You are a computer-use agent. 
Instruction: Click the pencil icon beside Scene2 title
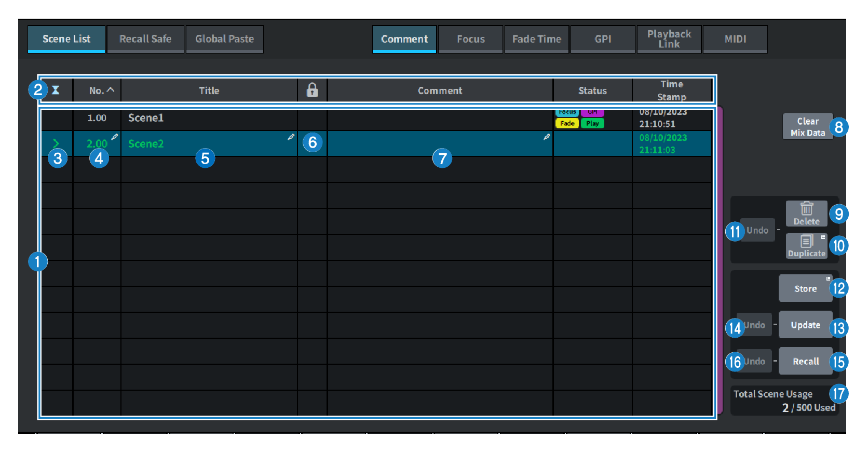[x=291, y=137]
